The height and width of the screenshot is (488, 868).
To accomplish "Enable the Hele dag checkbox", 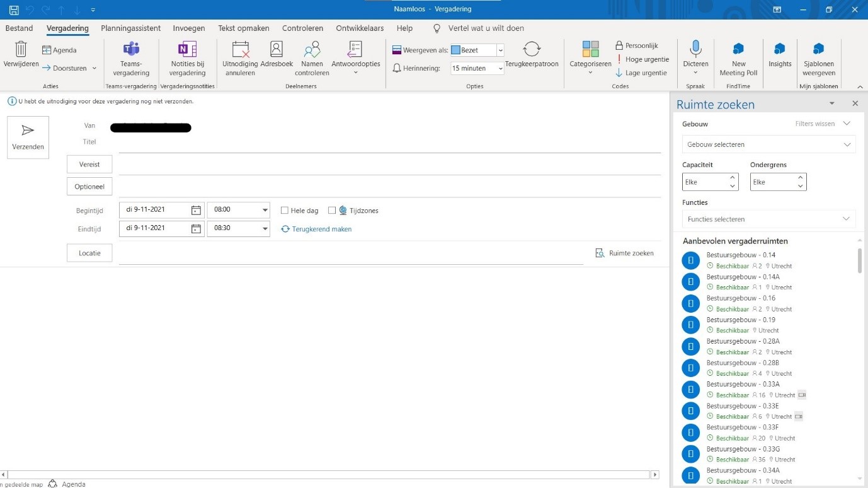I will (285, 211).
